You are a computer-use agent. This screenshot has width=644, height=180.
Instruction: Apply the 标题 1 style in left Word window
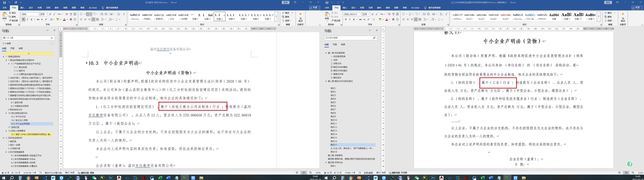195,16
